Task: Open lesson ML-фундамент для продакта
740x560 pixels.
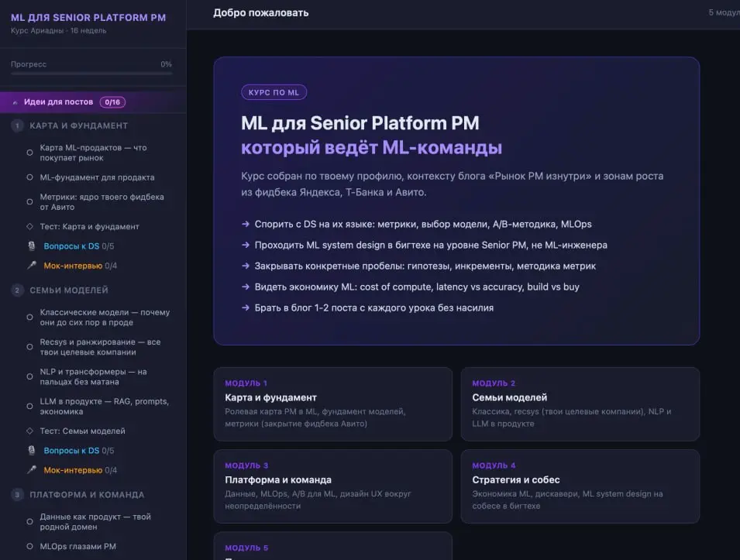Action: point(97,177)
